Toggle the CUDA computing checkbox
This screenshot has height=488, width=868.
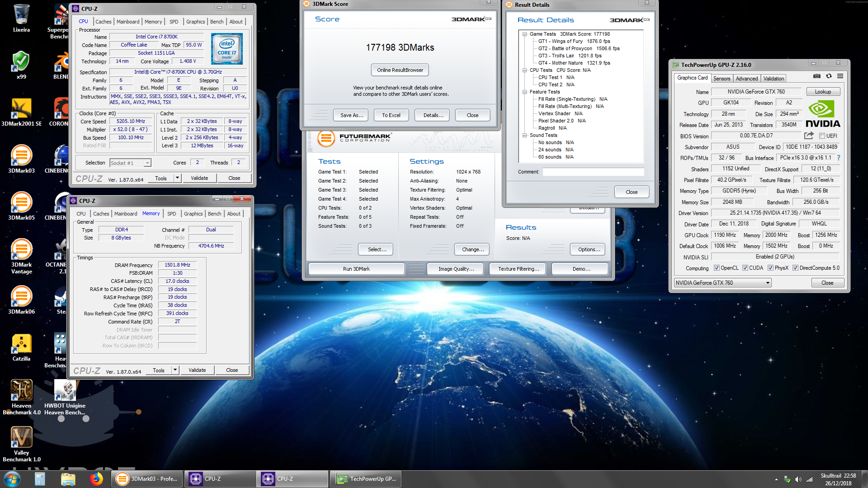745,268
